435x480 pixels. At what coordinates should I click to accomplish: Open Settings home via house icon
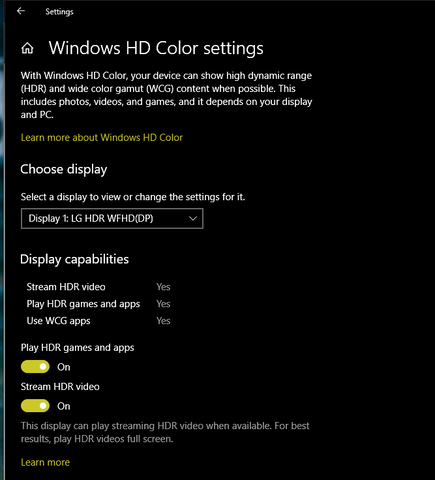click(27, 49)
